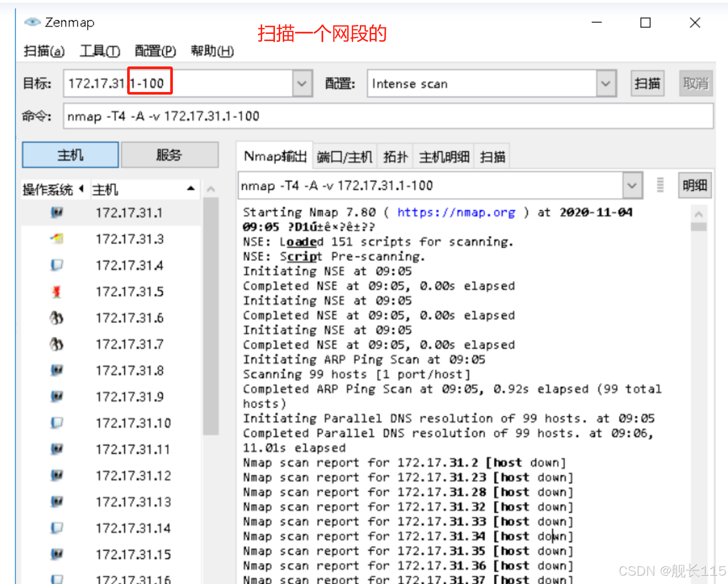Select host row 172.17.31.15
This screenshot has width=728, height=584.
pyautogui.click(x=111, y=554)
